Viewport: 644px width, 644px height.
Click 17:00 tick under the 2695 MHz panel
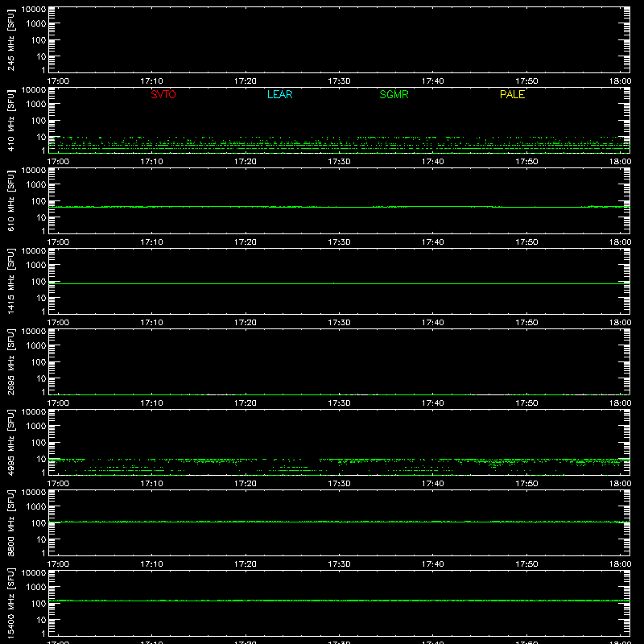[58, 403]
